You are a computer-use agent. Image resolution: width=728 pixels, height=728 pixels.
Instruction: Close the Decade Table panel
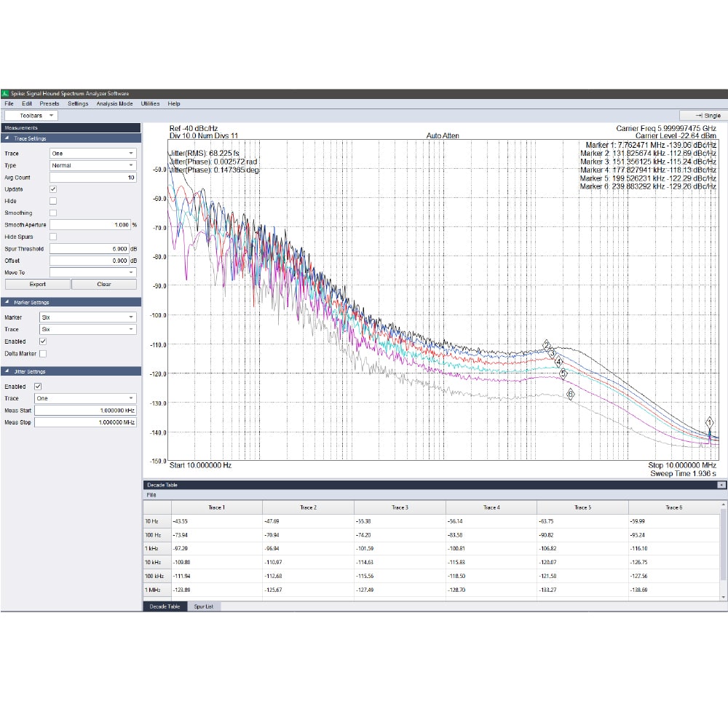coord(721,484)
